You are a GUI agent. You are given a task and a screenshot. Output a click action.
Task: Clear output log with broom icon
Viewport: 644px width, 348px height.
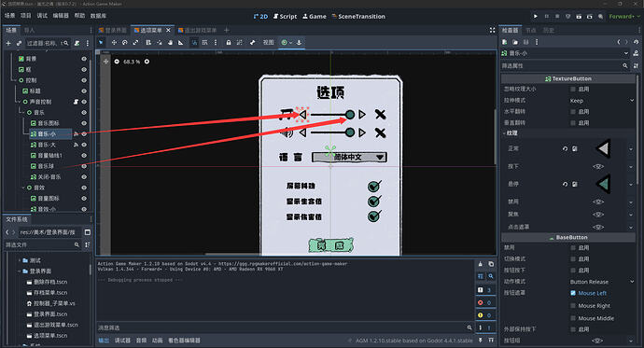[480, 264]
